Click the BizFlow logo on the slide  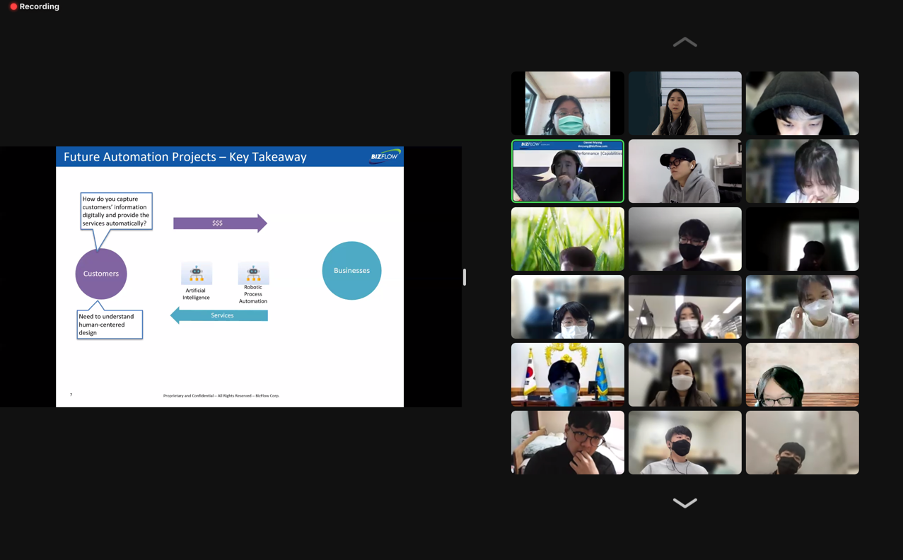point(385,156)
